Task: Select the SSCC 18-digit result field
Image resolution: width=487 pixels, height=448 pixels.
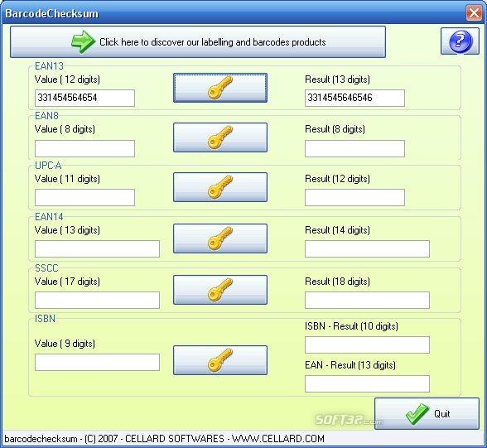Action: point(367,300)
